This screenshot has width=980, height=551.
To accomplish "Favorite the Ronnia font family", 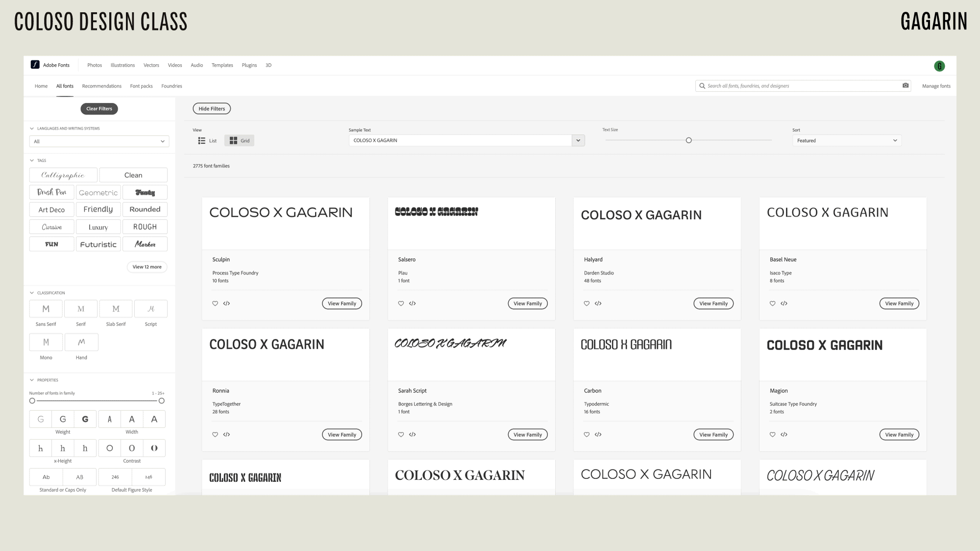I will (215, 434).
